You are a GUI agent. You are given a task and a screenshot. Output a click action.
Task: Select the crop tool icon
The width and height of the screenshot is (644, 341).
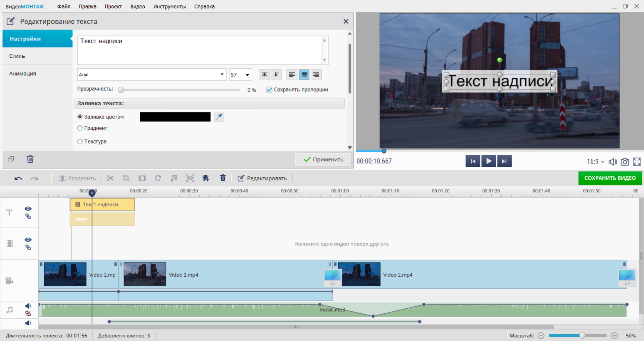coord(126,178)
